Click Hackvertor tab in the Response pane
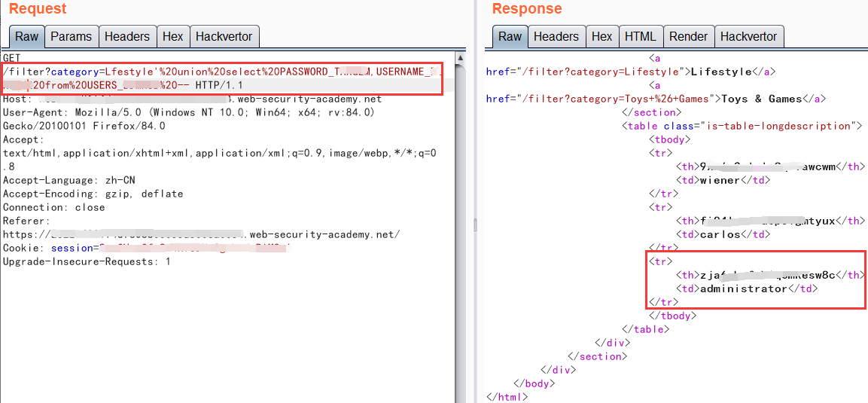Viewport: 868px width, 403px height. (x=748, y=36)
